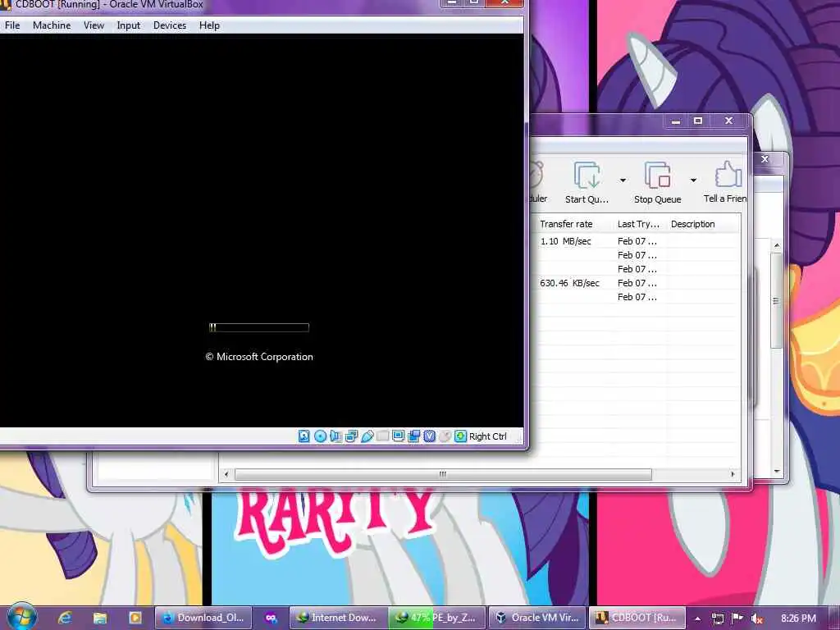This screenshot has width=840, height=630.
Task: Launch Internet Explorer from the taskbar
Action: (65, 618)
